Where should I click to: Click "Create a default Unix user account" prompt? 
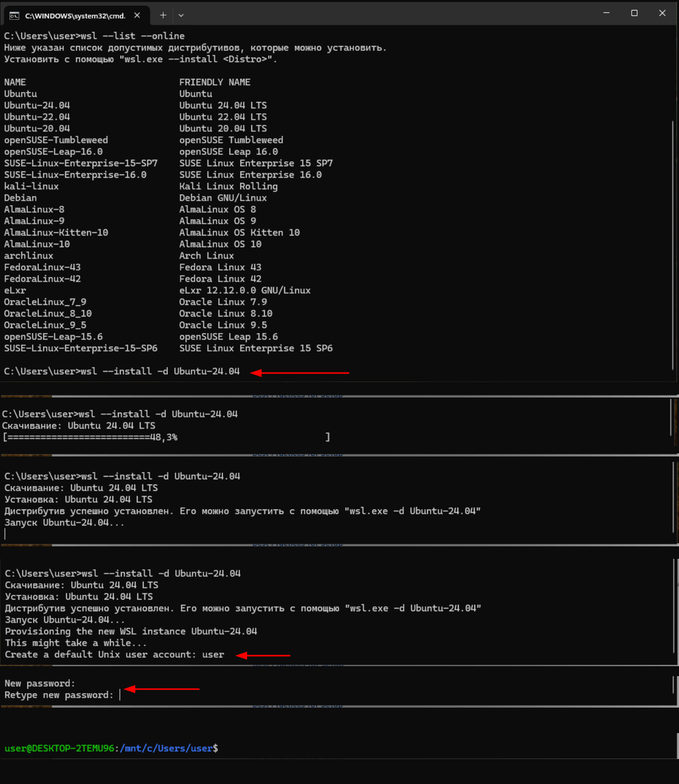point(100,655)
